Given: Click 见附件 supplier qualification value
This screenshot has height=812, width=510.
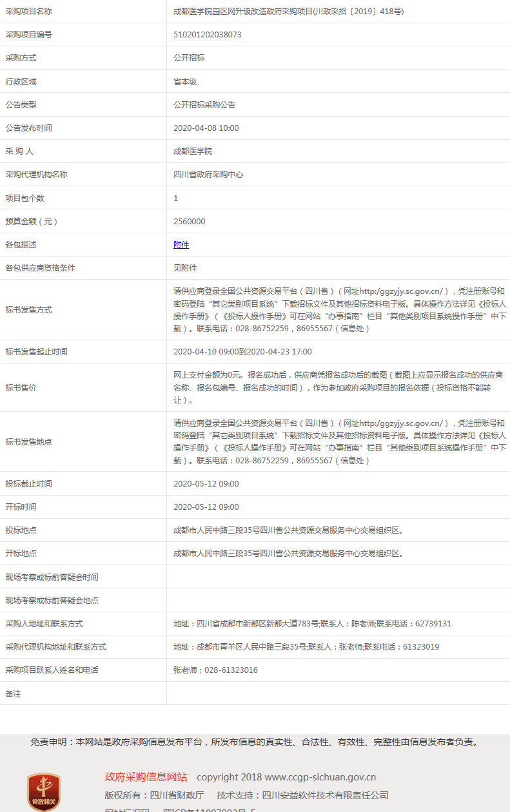Looking at the screenshot, I should (x=185, y=268).
